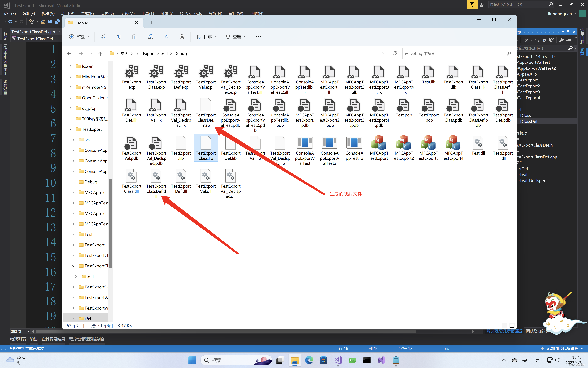Open Edge browser from taskbar

click(x=309, y=360)
